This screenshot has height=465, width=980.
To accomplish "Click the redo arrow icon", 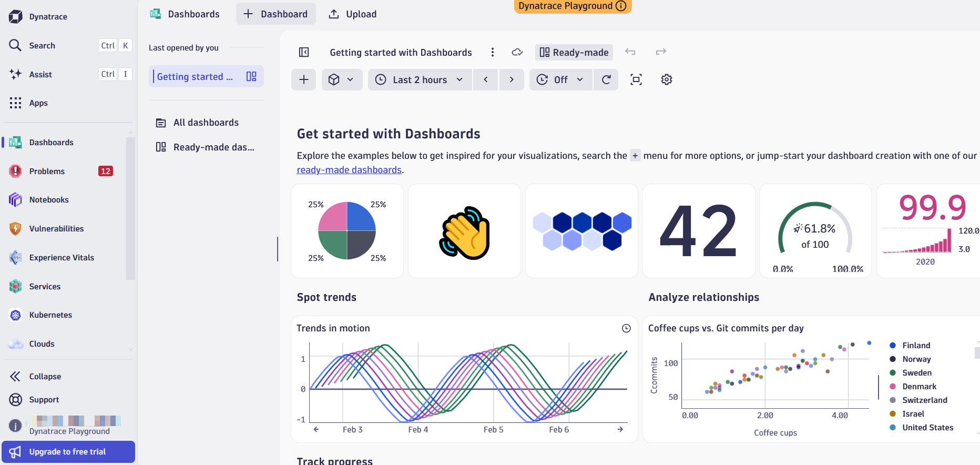I will pyautogui.click(x=661, y=52).
